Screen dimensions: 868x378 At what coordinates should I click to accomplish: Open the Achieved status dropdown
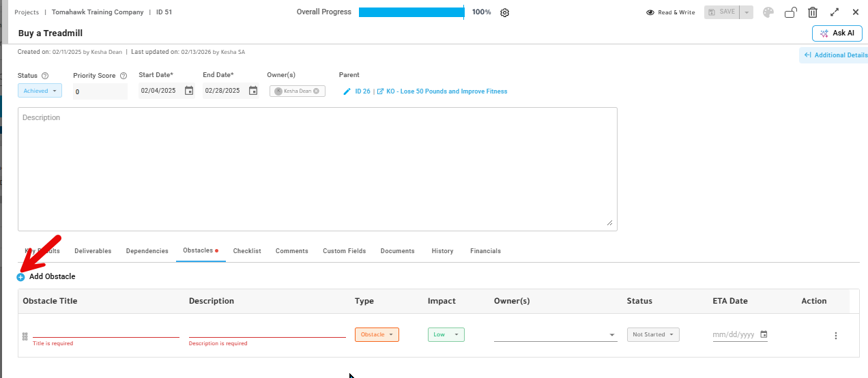point(40,91)
